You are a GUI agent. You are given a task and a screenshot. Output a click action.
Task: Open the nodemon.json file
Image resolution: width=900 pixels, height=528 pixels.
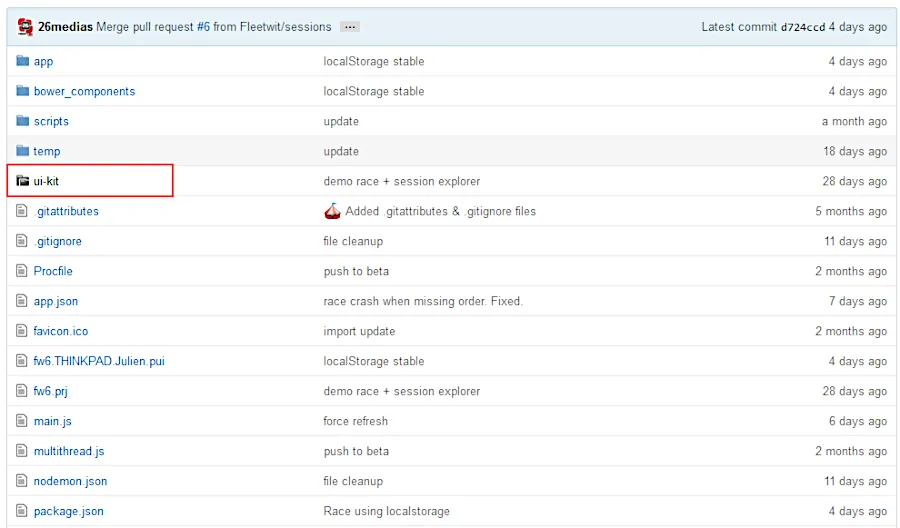tap(70, 481)
